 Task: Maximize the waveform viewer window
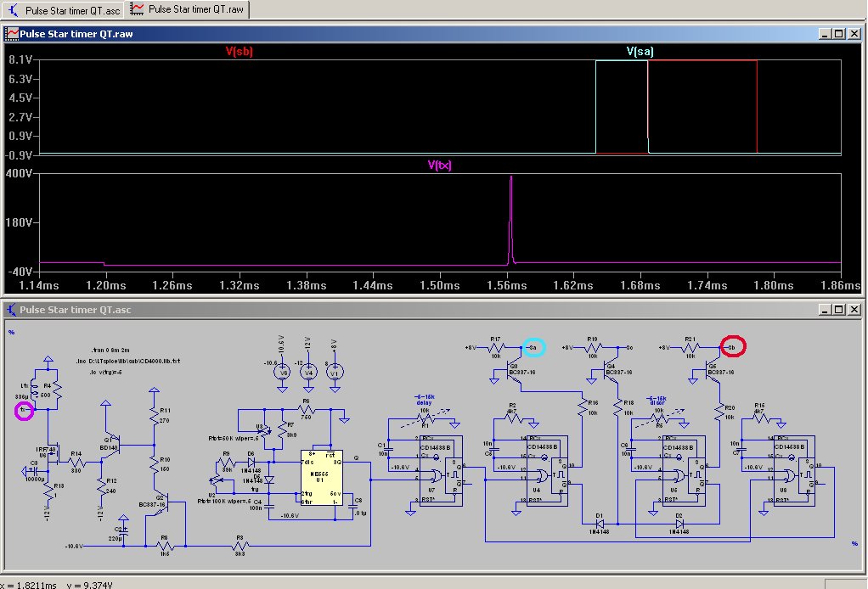pyautogui.click(x=838, y=33)
